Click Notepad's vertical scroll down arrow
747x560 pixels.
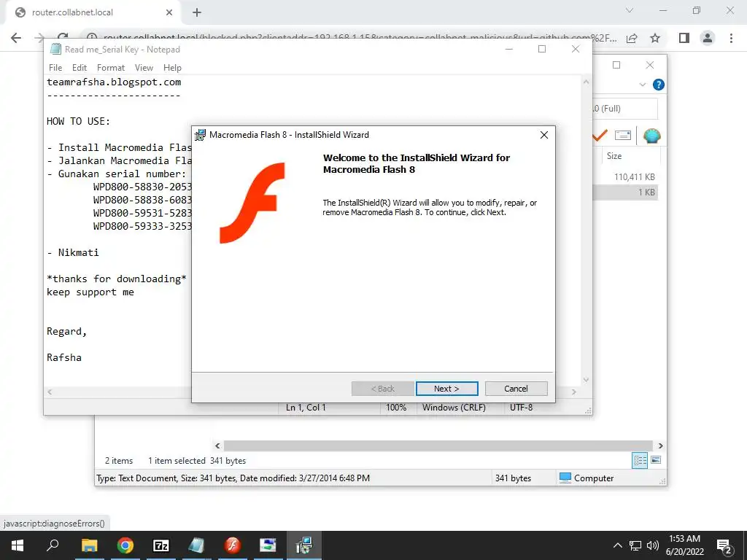click(x=586, y=380)
